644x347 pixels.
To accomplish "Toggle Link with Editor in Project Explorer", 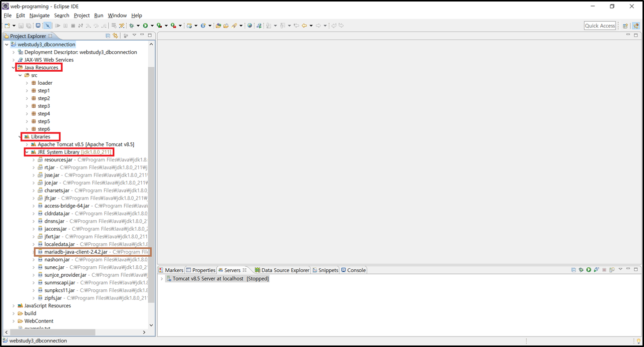I will click(115, 36).
